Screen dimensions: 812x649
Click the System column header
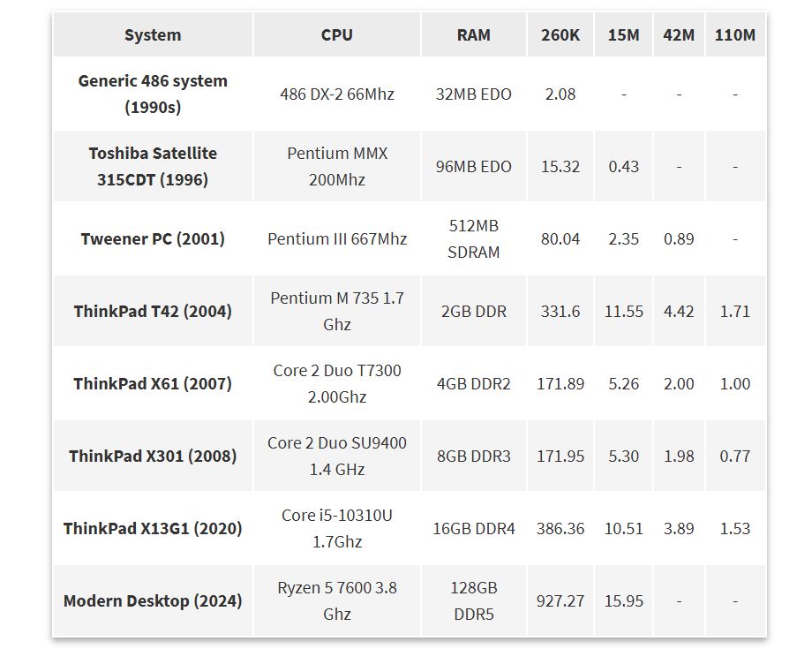coord(153,35)
